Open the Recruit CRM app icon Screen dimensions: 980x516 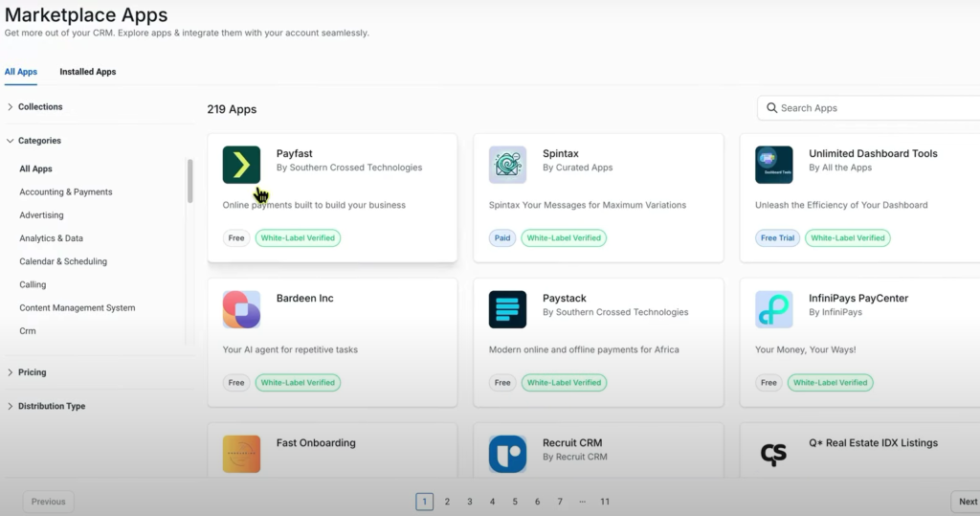(507, 454)
